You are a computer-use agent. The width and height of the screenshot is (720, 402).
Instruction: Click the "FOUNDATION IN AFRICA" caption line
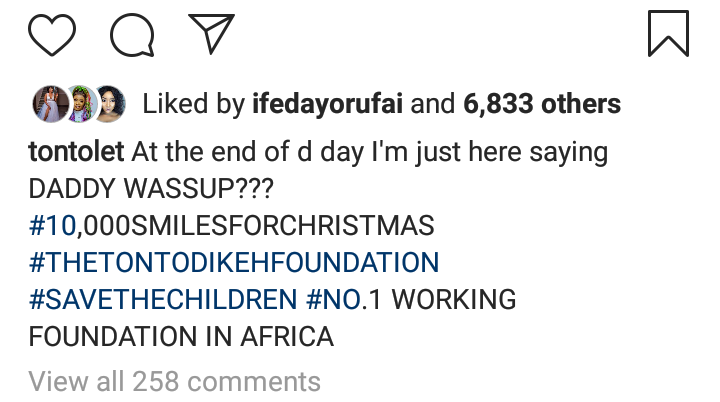click(180, 336)
